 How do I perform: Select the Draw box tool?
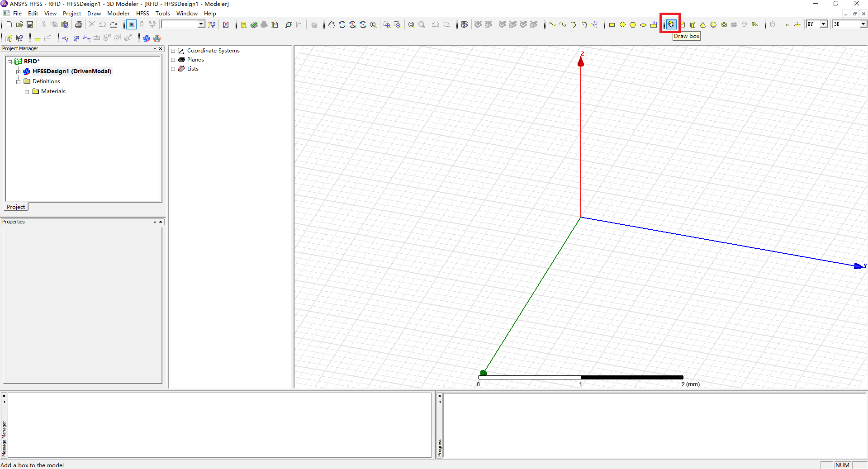pos(671,24)
